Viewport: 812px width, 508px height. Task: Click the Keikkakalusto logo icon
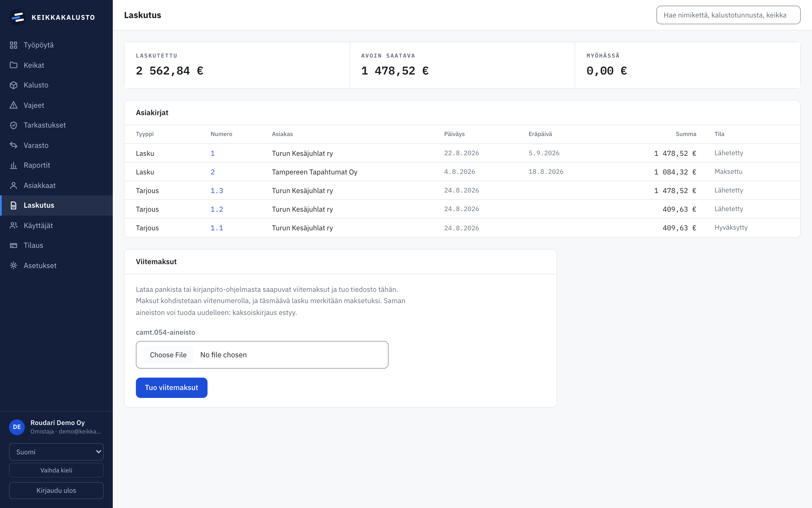pyautogui.click(x=17, y=17)
